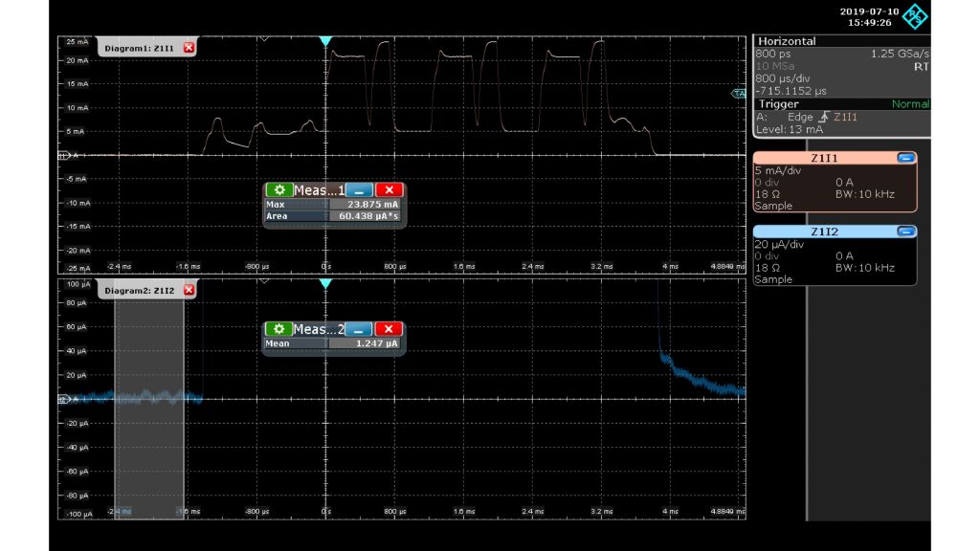Open the Z1I1 channel header

823,158
